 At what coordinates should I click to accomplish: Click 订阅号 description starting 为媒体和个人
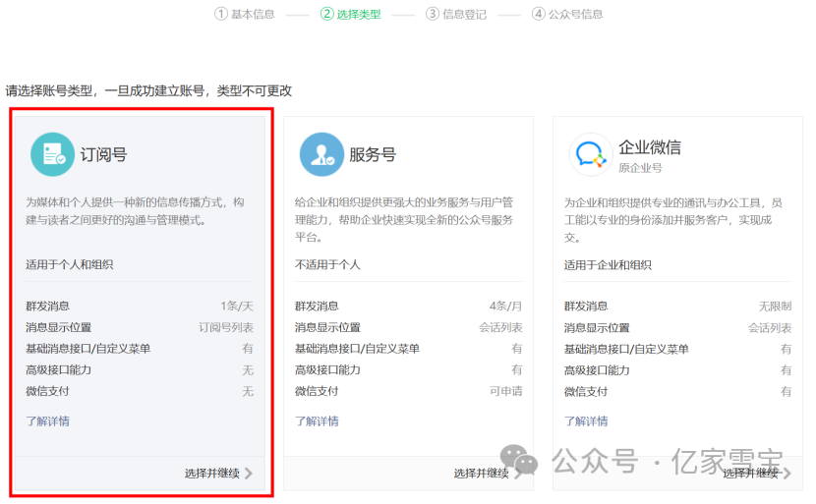coord(135,211)
